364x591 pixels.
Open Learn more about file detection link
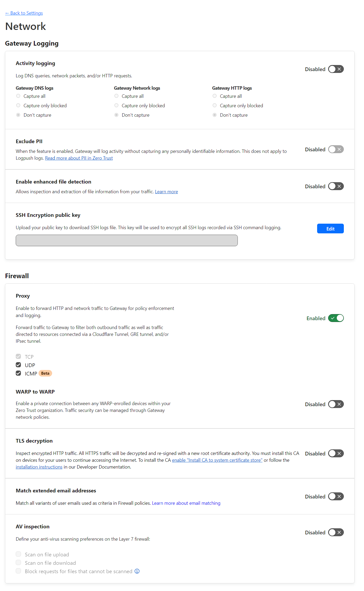point(166,192)
